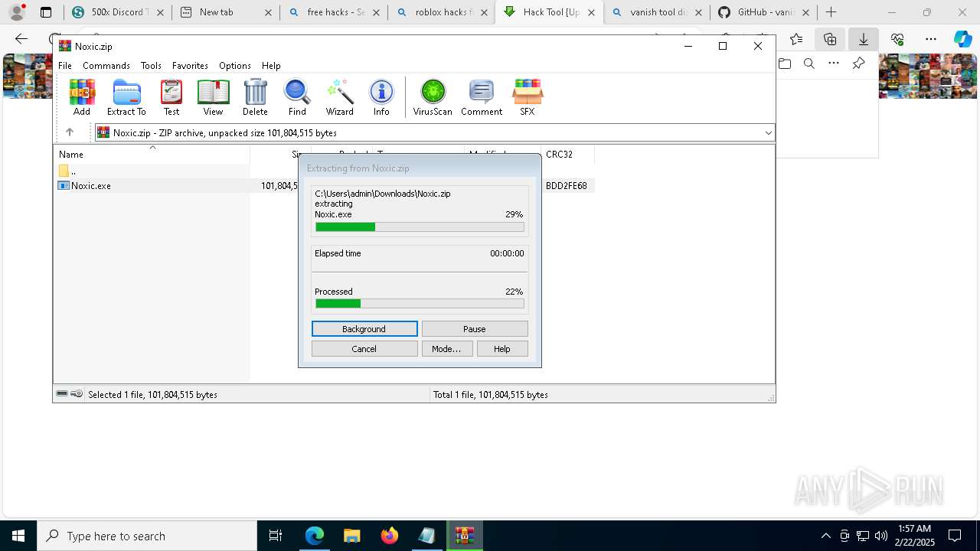This screenshot has height=551, width=980.
Task: Open downloads folder icon in panel
Action: pos(785,64)
